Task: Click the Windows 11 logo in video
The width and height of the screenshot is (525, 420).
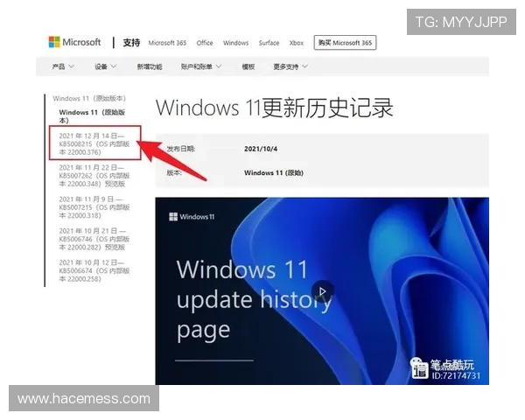Action: pos(192,217)
